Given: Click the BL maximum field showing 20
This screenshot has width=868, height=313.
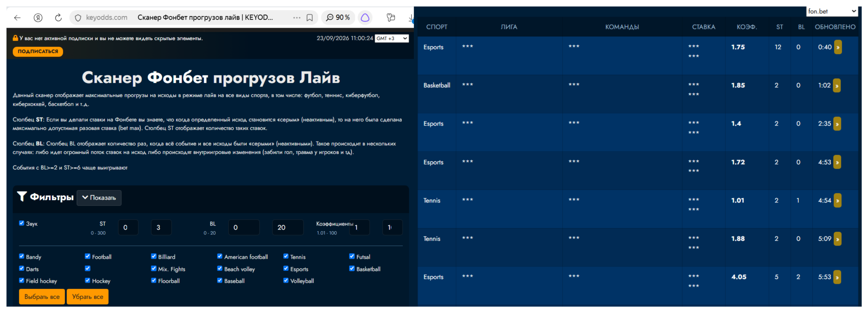Looking at the screenshot, I should [x=288, y=227].
